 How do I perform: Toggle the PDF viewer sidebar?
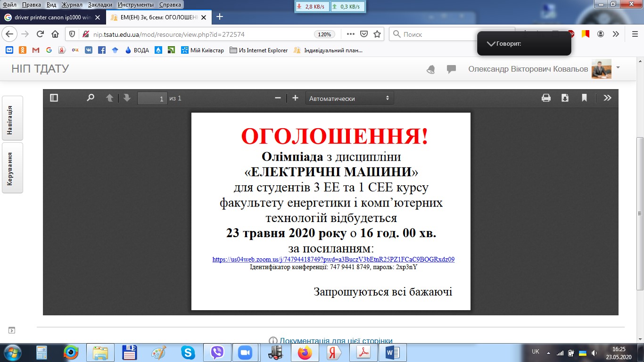[x=54, y=98]
